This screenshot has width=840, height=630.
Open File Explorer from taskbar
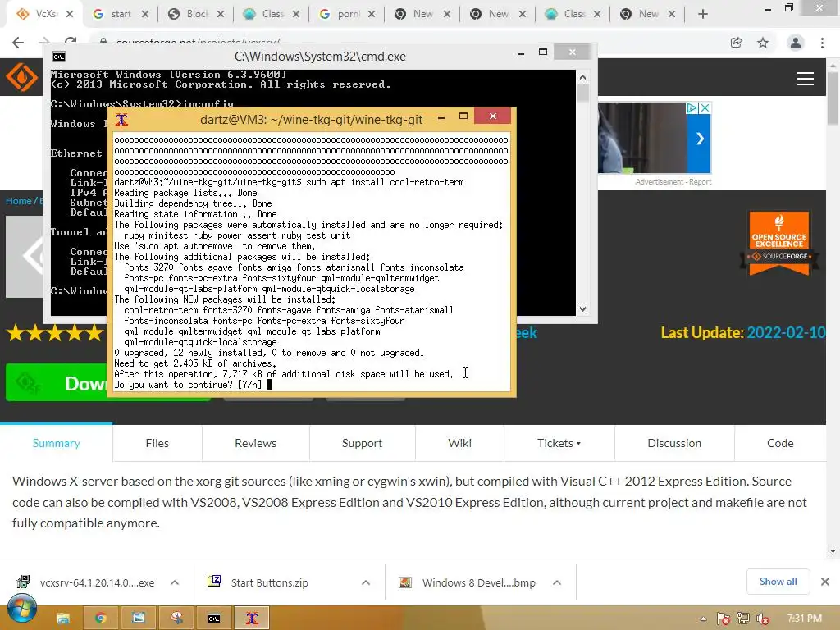tap(63, 619)
